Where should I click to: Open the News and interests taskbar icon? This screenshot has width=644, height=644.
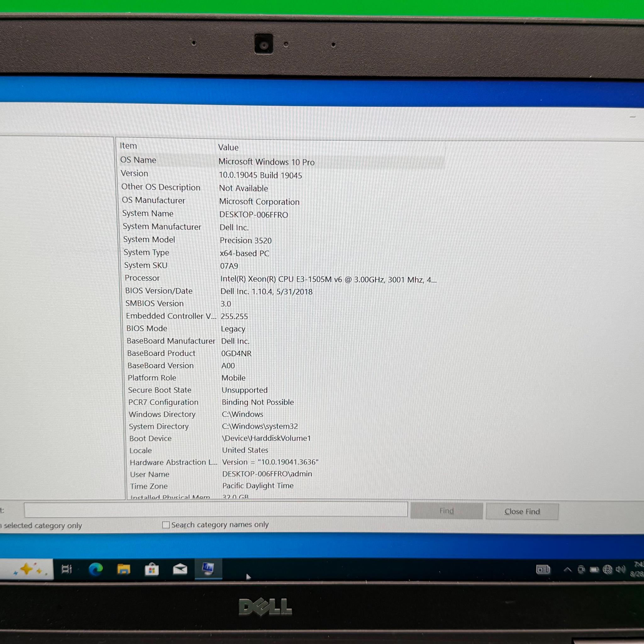(x=543, y=570)
